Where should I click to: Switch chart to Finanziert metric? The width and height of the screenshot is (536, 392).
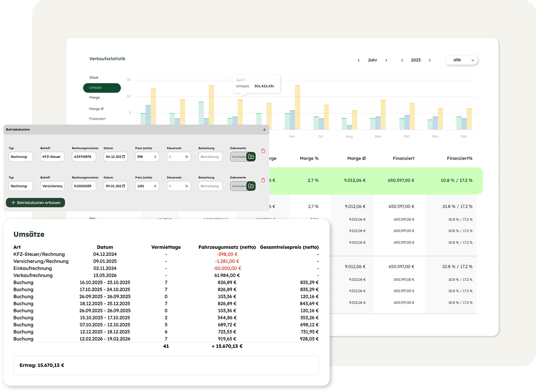97,119
